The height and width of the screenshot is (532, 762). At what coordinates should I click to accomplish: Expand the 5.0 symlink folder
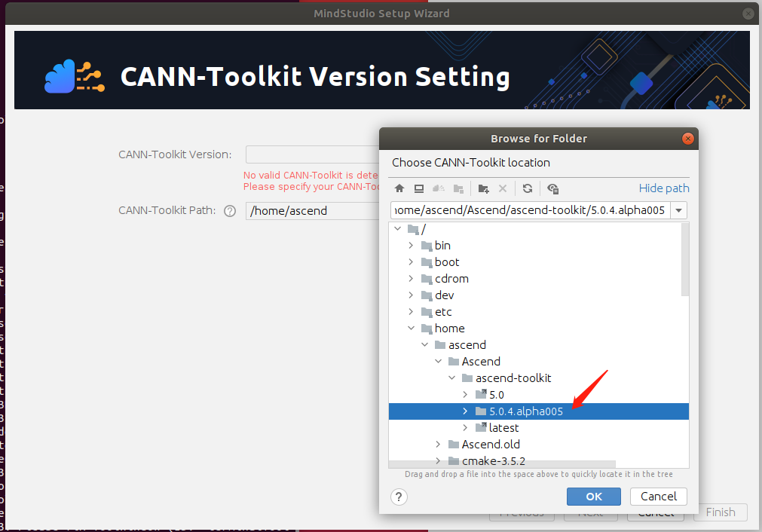click(465, 394)
